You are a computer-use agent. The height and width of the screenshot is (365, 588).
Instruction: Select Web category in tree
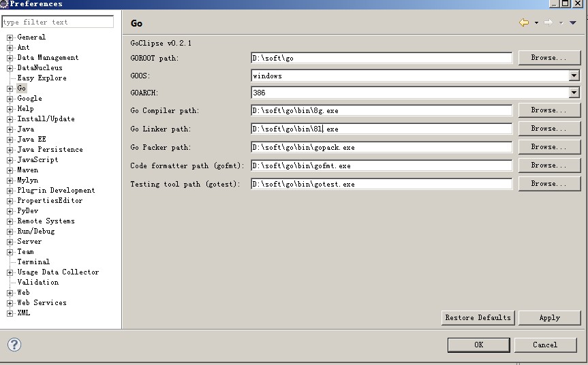coord(23,292)
